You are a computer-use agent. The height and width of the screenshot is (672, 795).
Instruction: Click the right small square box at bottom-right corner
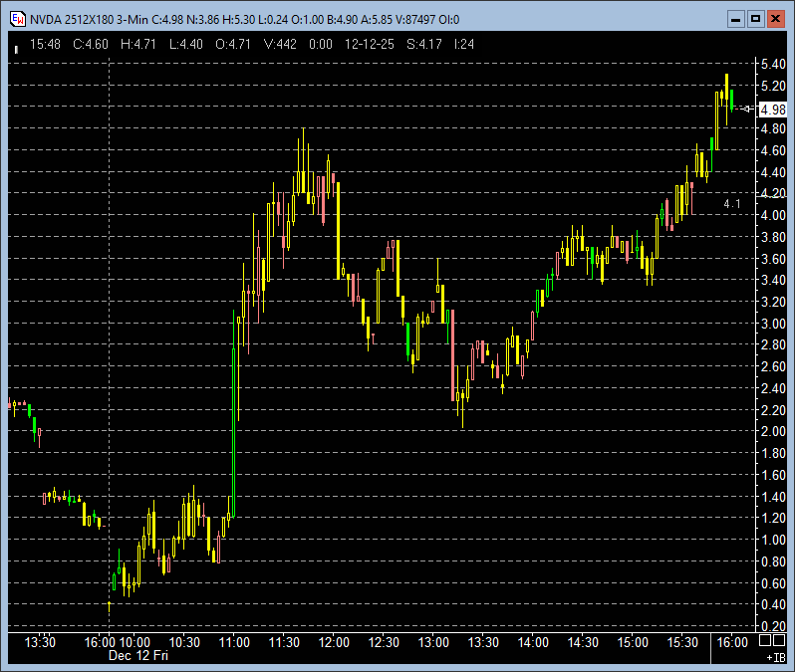780,638
